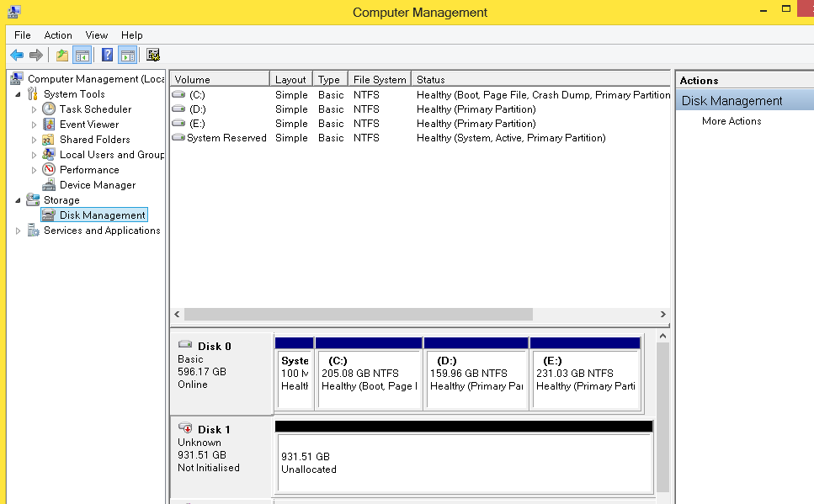Click the blue Help toolbar icon
This screenshot has width=814, height=504.
[x=107, y=56]
